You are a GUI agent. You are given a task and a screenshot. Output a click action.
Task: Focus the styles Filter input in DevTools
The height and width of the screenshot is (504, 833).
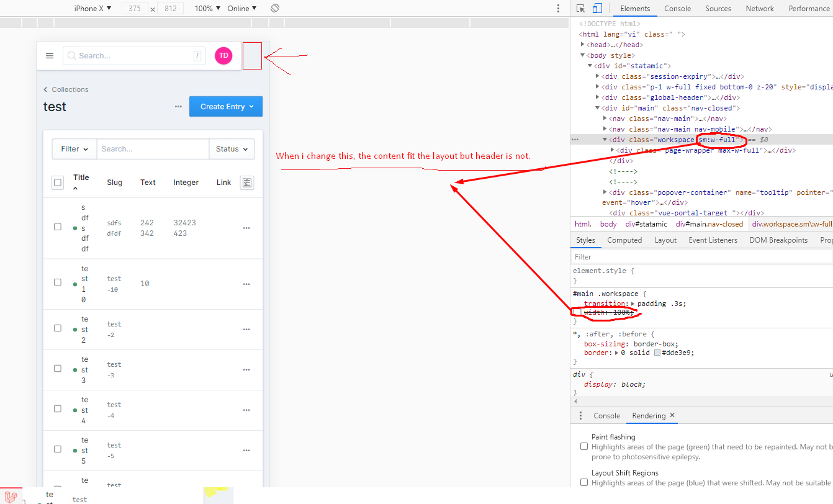point(701,257)
